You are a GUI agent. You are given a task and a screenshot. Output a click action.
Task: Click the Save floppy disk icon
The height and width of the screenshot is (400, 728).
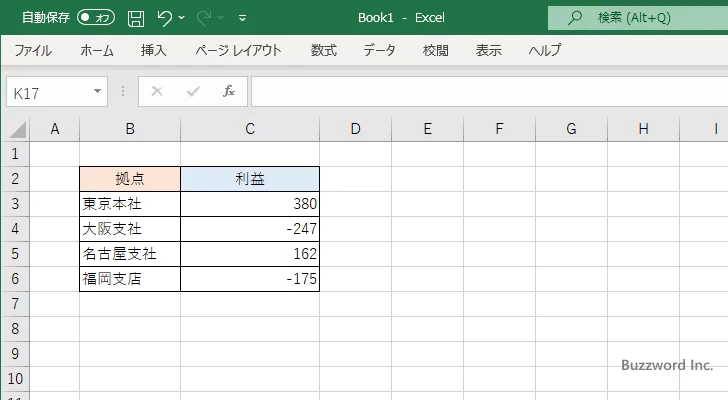point(136,18)
